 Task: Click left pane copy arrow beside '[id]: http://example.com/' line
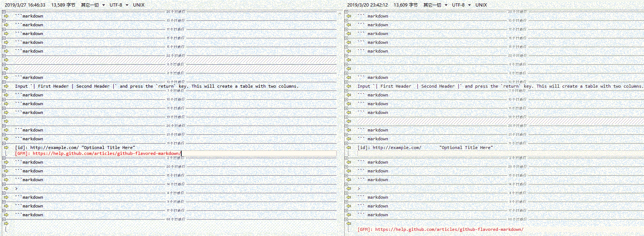click(x=6, y=148)
